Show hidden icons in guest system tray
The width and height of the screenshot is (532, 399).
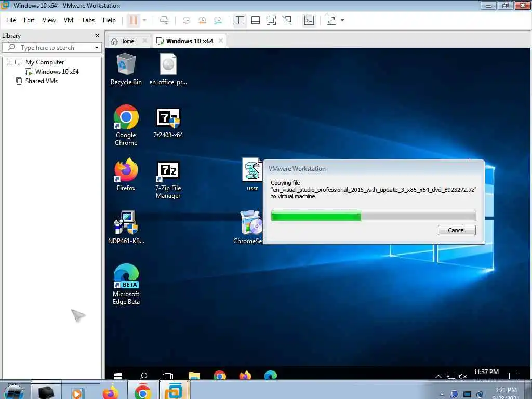(438, 376)
